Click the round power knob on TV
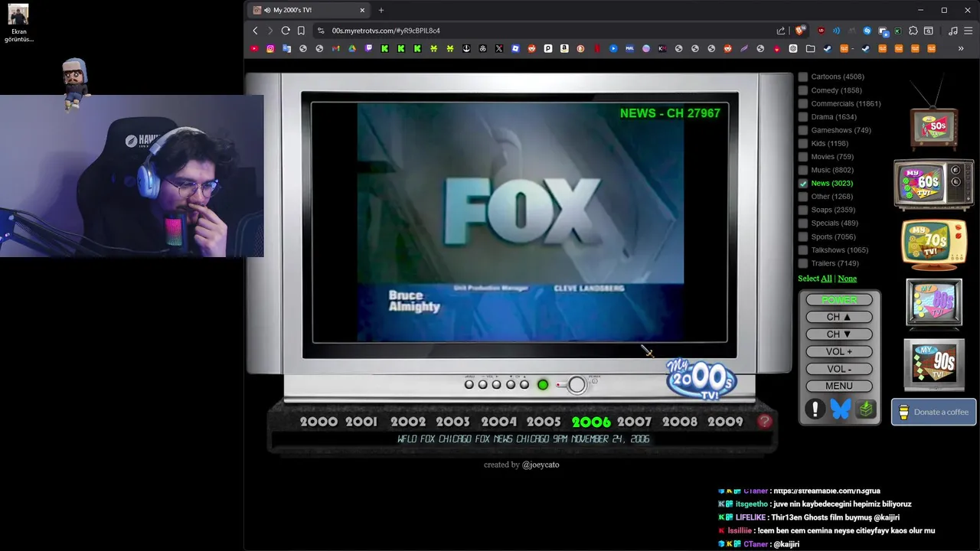This screenshot has width=980, height=551. pyautogui.click(x=577, y=385)
